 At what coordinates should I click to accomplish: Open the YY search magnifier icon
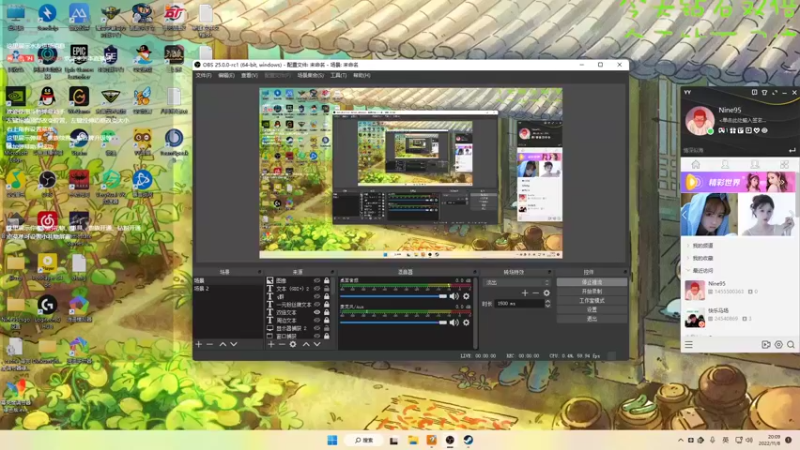click(x=790, y=345)
